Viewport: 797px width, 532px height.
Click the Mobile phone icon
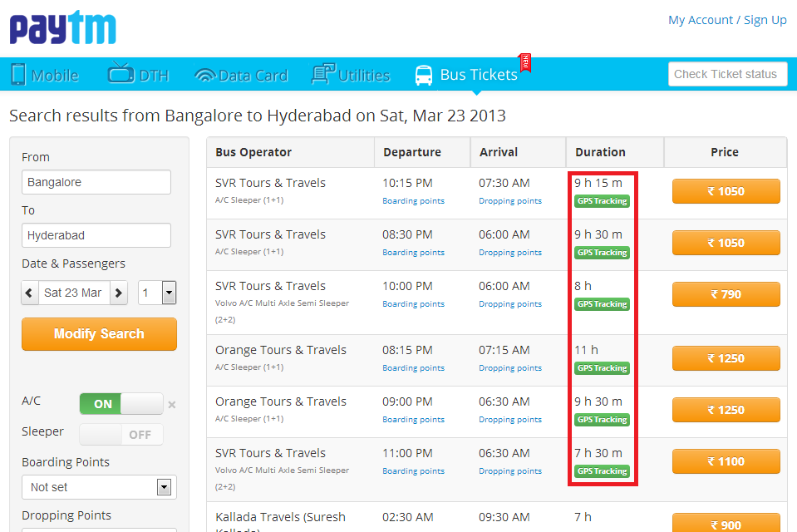[x=18, y=74]
